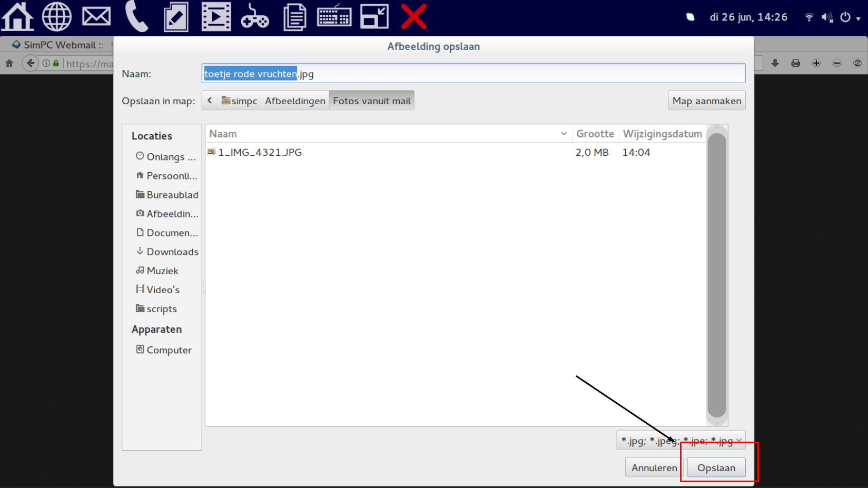The height and width of the screenshot is (488, 868).
Task: Click the browser address bar behind dialog
Action: point(88,64)
